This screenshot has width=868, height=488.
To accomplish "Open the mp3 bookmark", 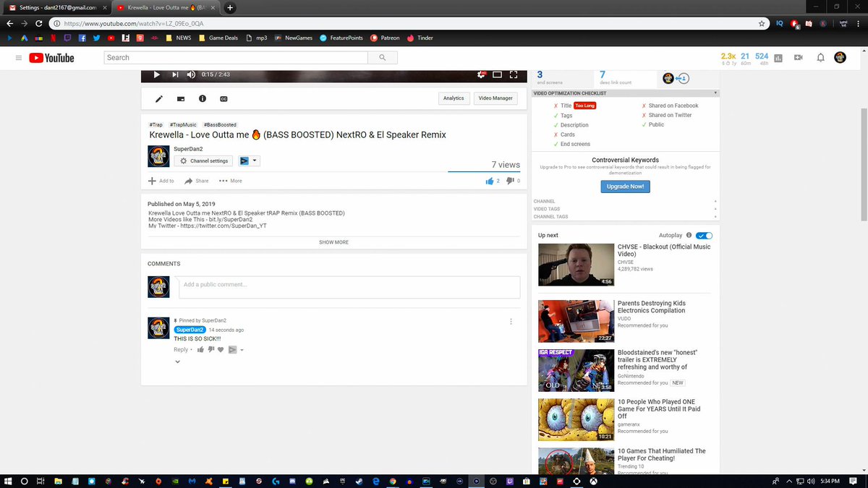I will (x=257, y=38).
